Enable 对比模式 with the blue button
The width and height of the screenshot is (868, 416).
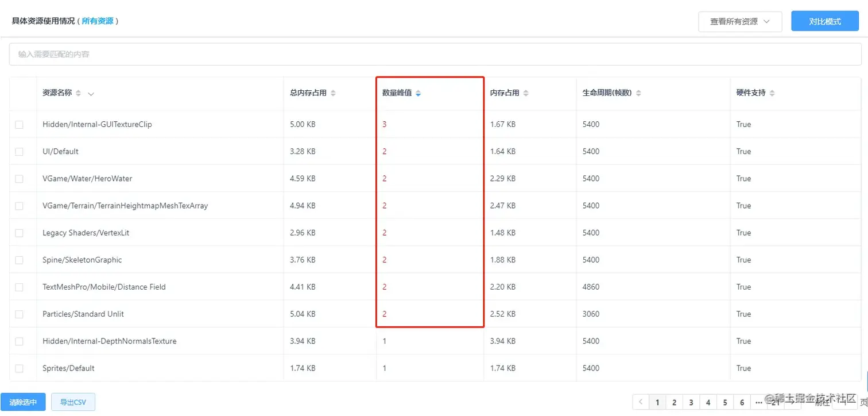(x=824, y=21)
